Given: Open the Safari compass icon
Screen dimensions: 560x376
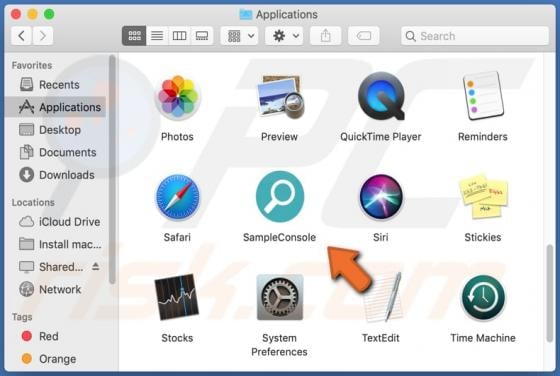Looking at the screenshot, I should tap(178, 197).
